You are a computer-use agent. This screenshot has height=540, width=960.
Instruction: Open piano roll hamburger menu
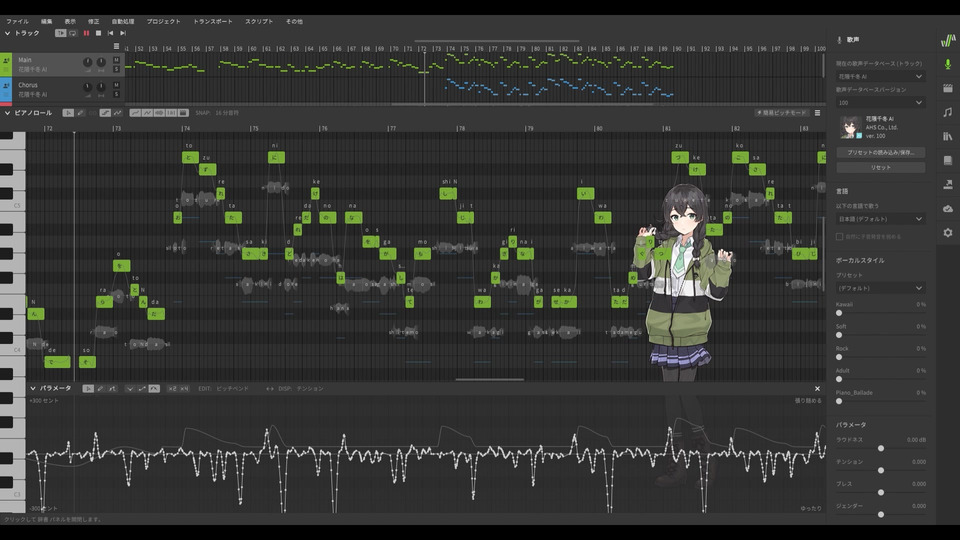(x=817, y=113)
